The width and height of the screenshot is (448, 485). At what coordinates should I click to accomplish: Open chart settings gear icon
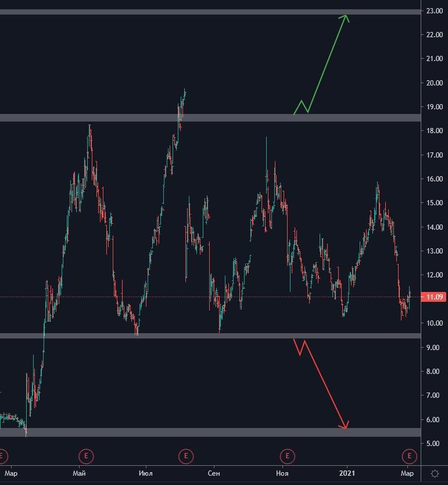(x=435, y=473)
